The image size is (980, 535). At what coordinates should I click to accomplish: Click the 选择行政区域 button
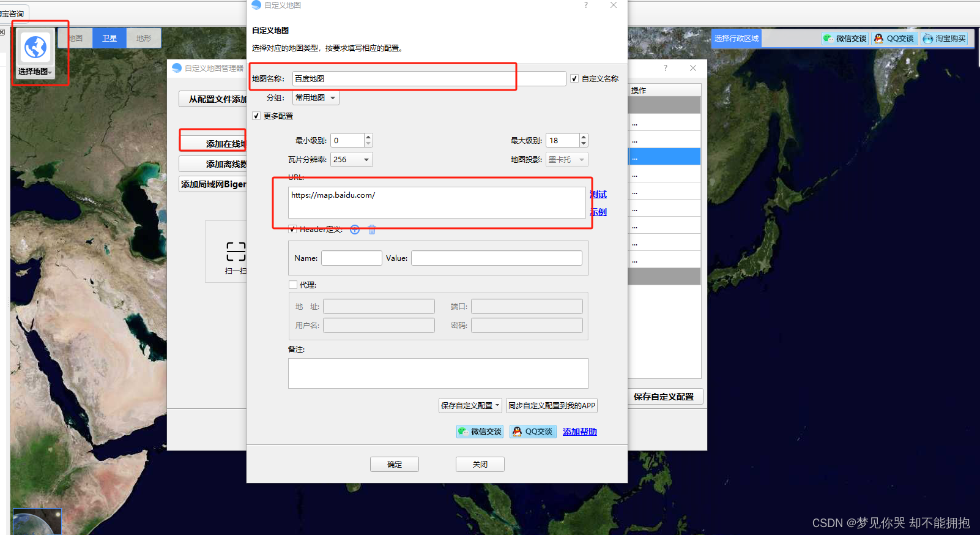[x=737, y=38]
